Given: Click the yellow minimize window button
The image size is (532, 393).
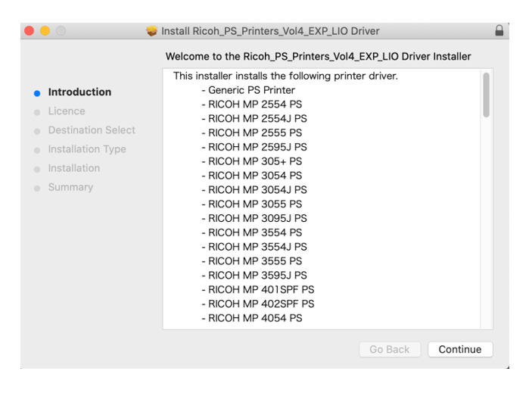Looking at the screenshot, I should point(45,31).
